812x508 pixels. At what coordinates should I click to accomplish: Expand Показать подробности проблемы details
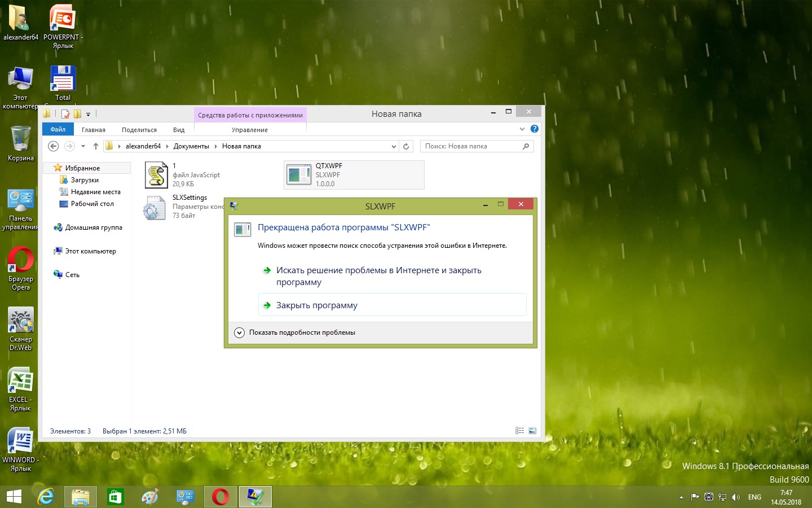tap(240, 332)
